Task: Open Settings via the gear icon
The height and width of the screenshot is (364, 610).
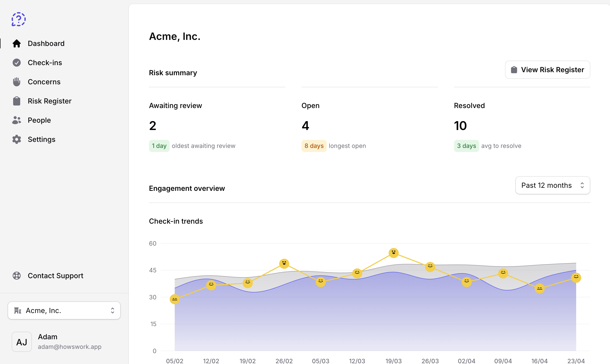Action: [x=17, y=139]
